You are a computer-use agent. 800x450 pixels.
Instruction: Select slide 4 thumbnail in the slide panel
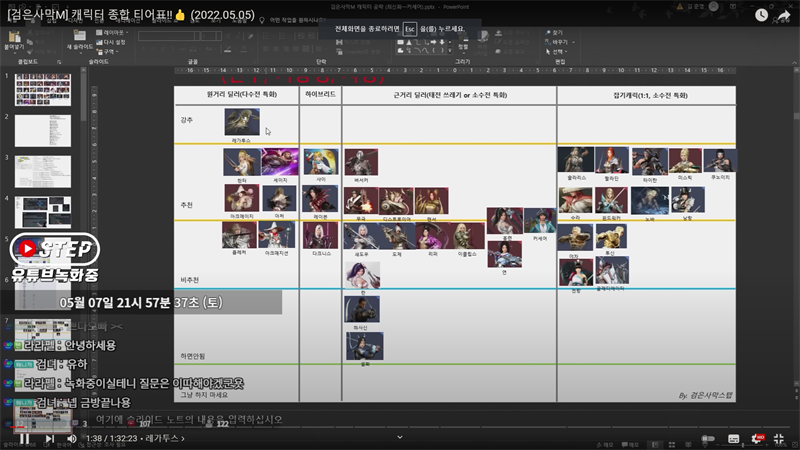click(x=41, y=212)
